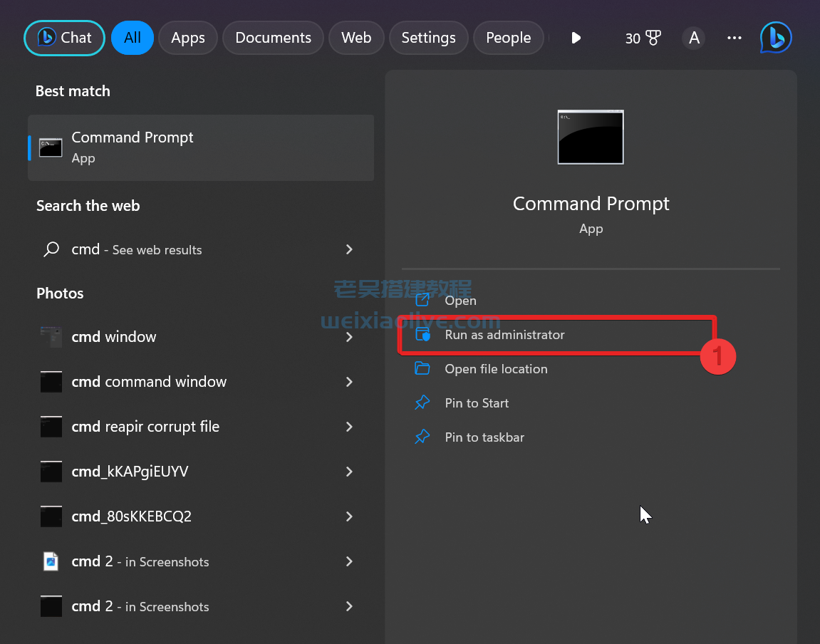
Task: Click the Command Prompt app thumbnail icon
Action: pos(590,137)
